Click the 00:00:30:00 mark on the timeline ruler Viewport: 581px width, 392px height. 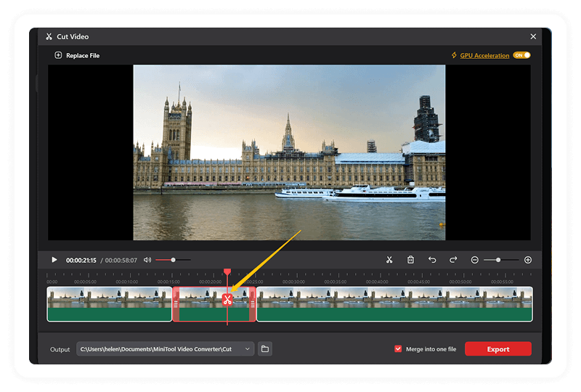pyautogui.click(x=293, y=282)
